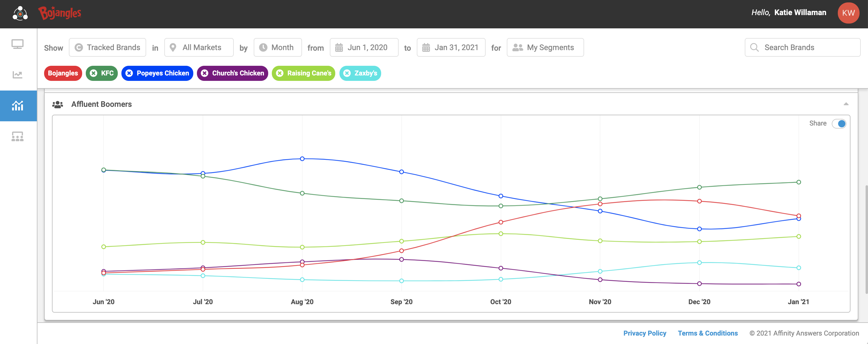Toggle the Share switch off
Image resolution: width=868 pixels, height=344 pixels.
pos(839,123)
